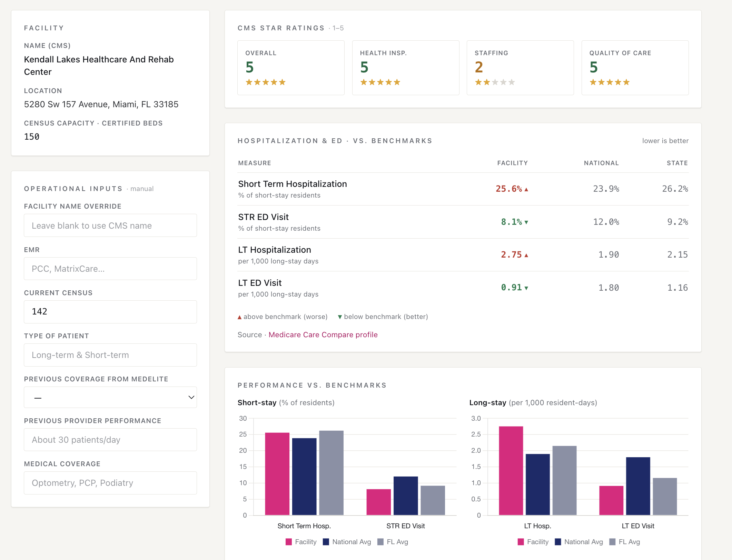732x560 pixels.
Task: Click the national value 12.0%
Action: 606,222
